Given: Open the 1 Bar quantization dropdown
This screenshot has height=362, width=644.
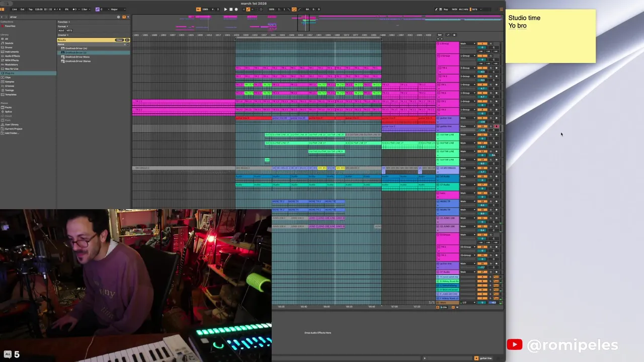Looking at the screenshot, I should click(x=86, y=9).
